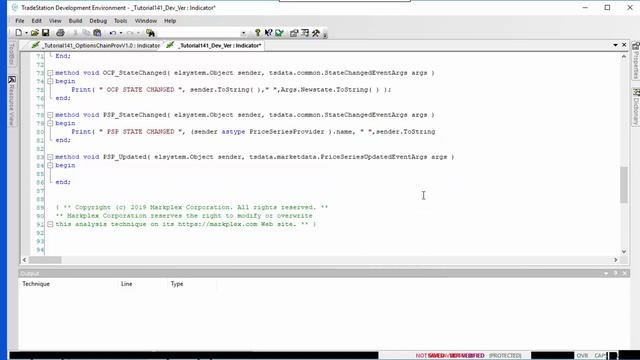
Task: Open the toolbar search combo box dropdown
Action: pos(243,33)
